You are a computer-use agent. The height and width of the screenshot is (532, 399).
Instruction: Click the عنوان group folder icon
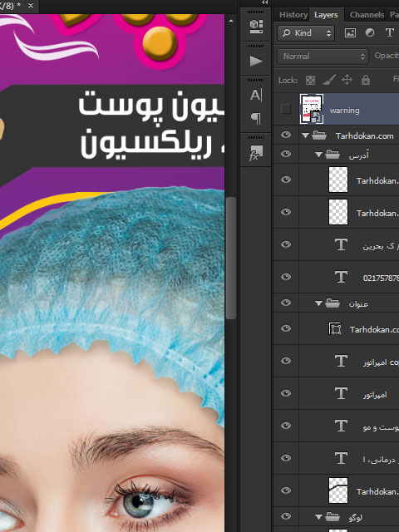tap(332, 303)
